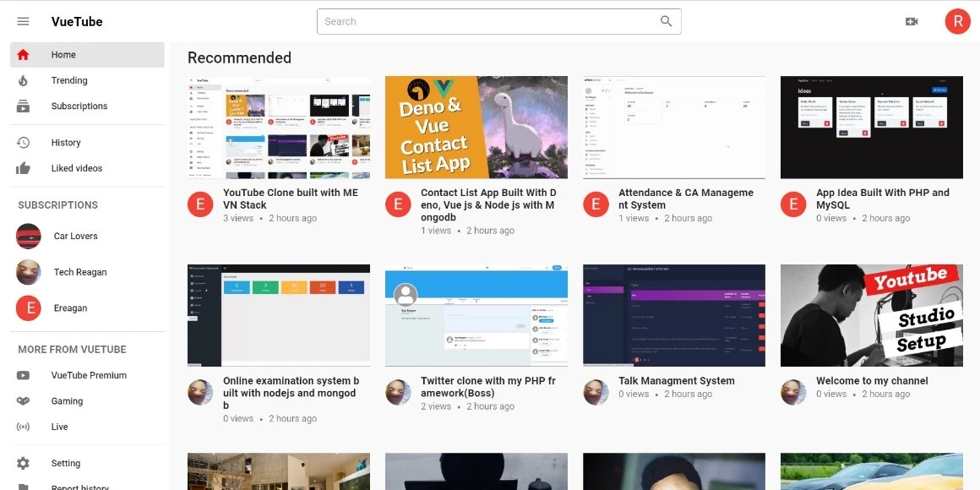Open Live label in sidebar
The width and height of the screenshot is (980, 490).
pos(59,427)
